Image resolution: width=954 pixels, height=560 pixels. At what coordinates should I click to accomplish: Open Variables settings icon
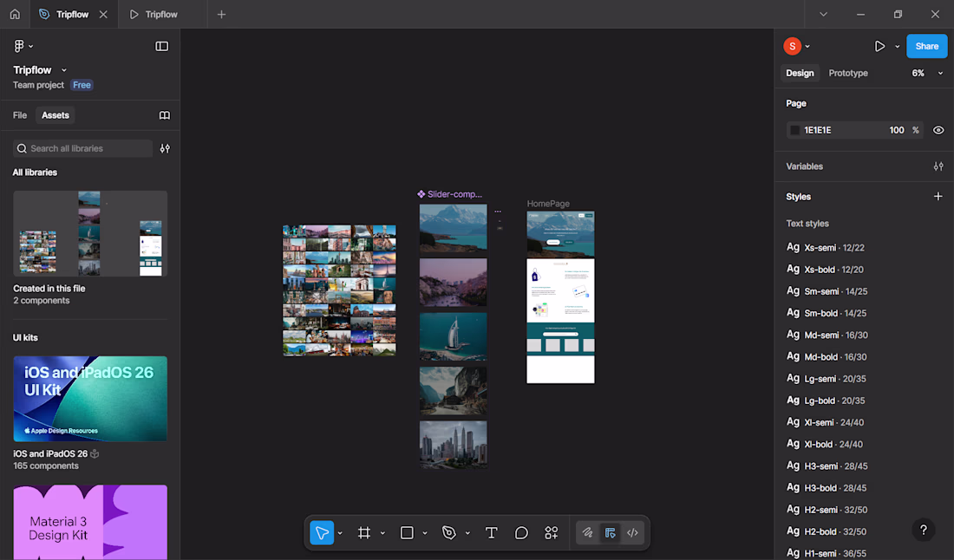pos(938,166)
